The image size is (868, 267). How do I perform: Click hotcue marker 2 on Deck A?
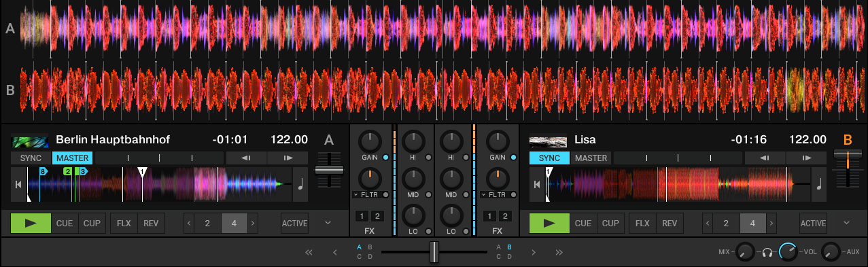[x=68, y=172]
